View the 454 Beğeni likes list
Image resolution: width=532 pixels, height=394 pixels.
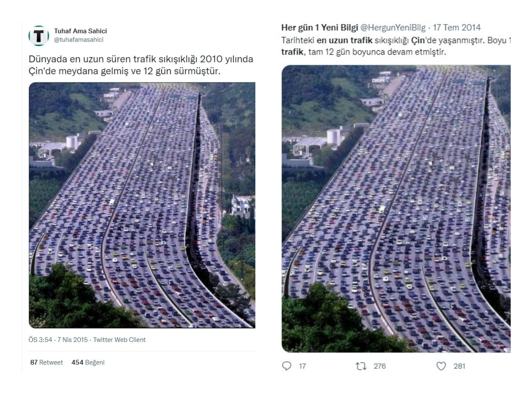click(88, 362)
